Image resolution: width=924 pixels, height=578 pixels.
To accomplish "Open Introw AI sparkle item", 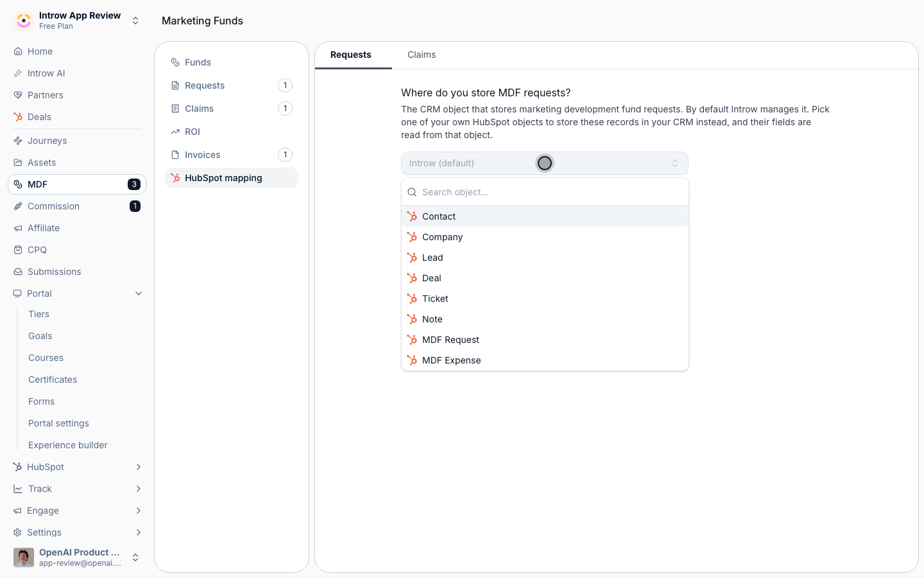I will tap(77, 73).
